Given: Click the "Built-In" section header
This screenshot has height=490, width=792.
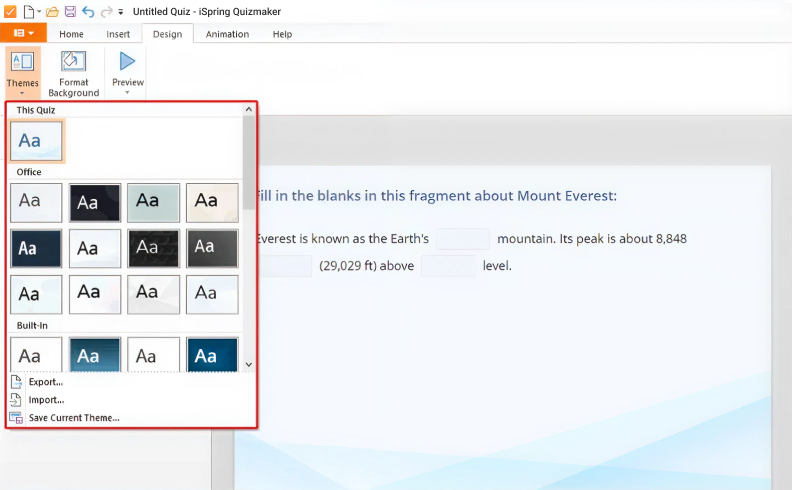Looking at the screenshot, I should click(x=32, y=325).
